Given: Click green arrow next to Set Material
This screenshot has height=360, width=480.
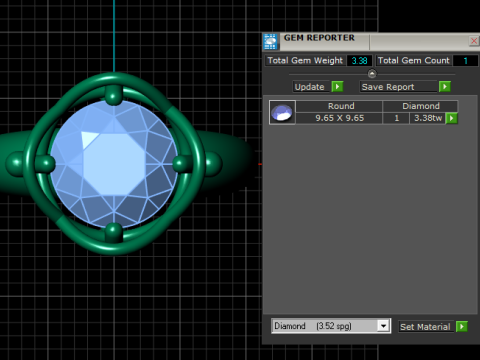Looking at the screenshot, I should pos(462,326).
